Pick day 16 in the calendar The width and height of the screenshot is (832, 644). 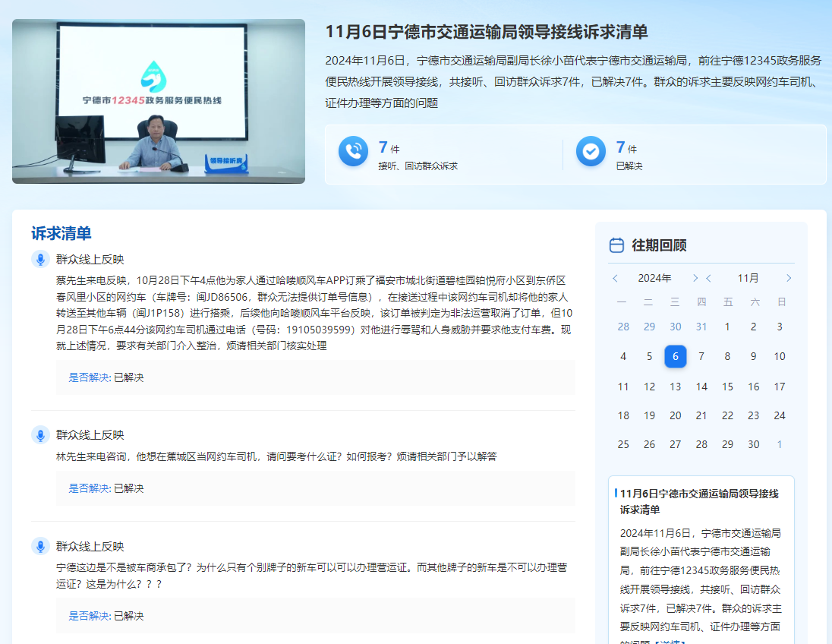click(754, 387)
